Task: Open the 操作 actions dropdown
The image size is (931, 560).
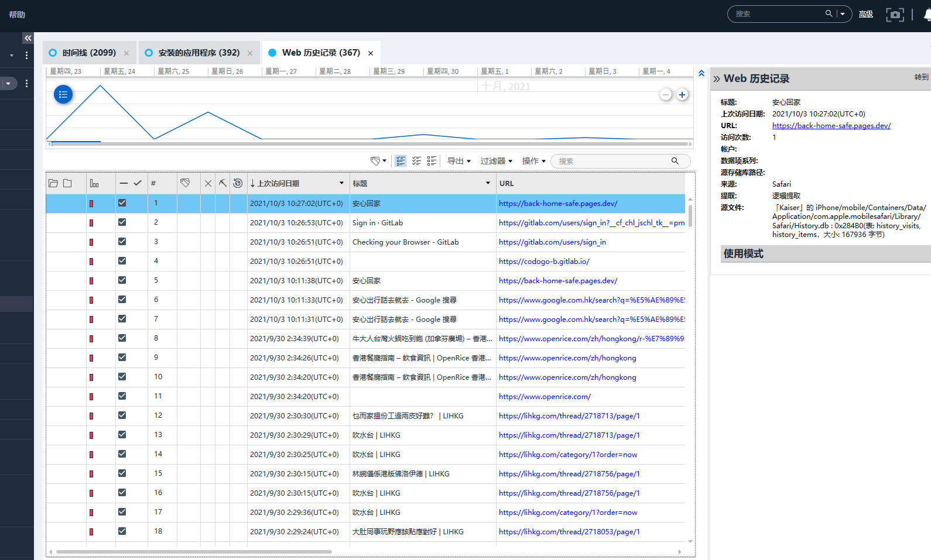Action: [534, 161]
